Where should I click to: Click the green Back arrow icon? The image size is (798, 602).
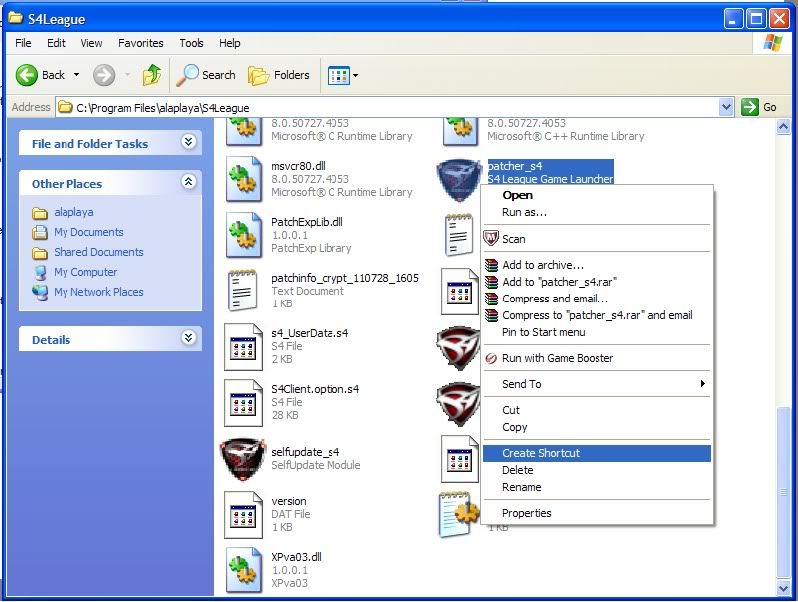(26, 75)
